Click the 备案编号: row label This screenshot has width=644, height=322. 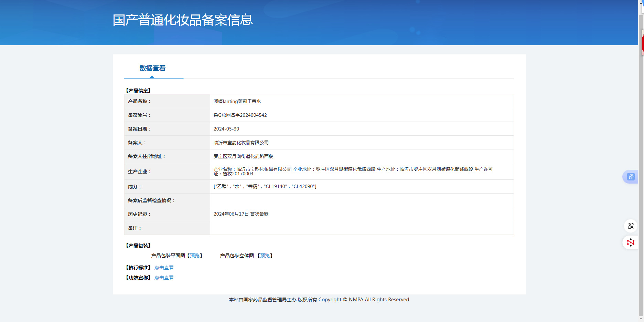[x=139, y=115]
